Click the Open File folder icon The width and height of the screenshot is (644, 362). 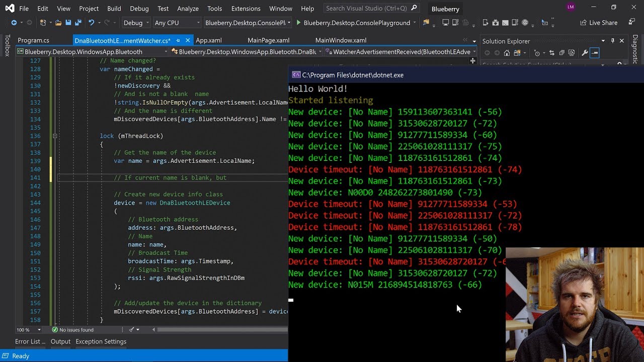click(x=59, y=23)
